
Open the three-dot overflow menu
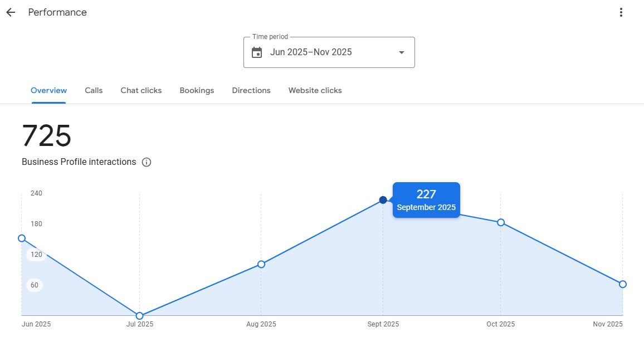pyautogui.click(x=621, y=12)
